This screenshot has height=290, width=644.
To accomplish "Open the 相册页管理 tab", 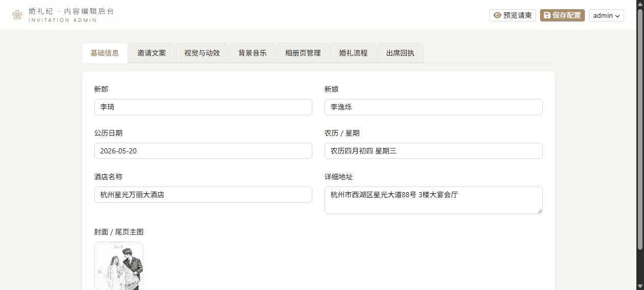I will click(303, 53).
